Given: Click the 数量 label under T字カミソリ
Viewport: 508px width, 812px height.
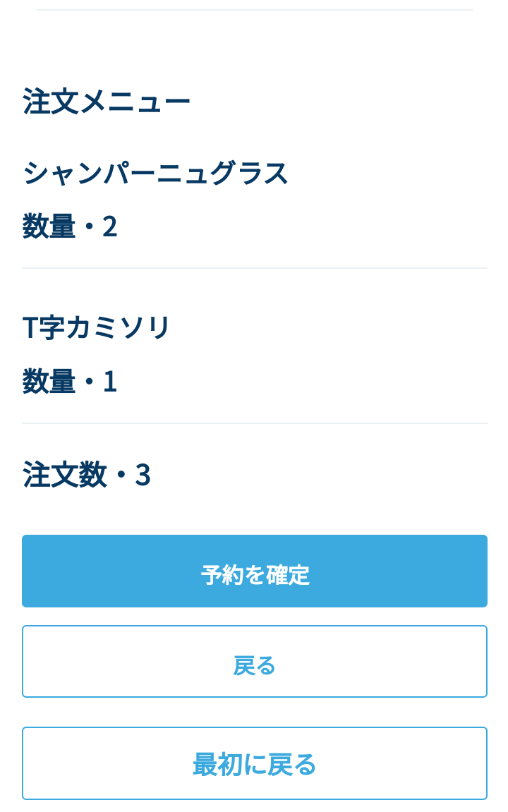Looking at the screenshot, I should tap(49, 382).
